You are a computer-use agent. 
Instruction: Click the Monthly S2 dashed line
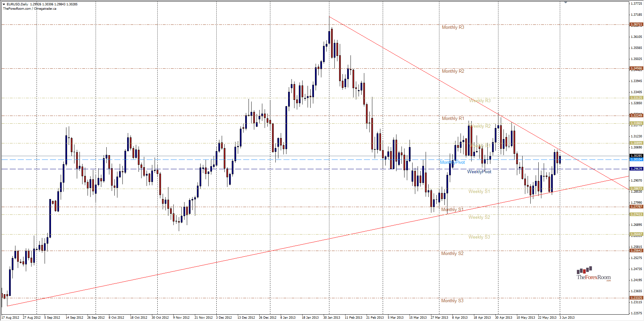pos(235,250)
